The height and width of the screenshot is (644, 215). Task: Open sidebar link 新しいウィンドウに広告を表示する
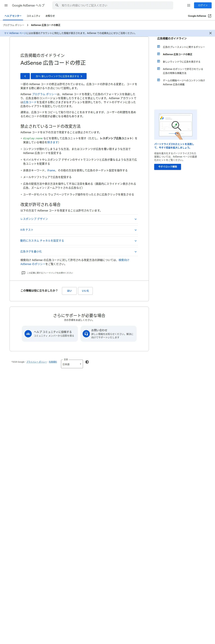coord(182,62)
